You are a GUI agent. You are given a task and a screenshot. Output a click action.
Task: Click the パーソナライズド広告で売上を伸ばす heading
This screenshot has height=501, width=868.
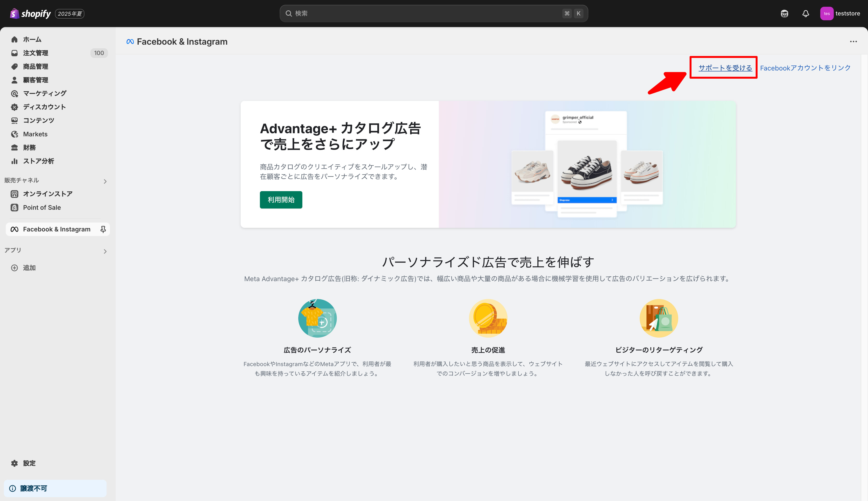pyautogui.click(x=488, y=262)
